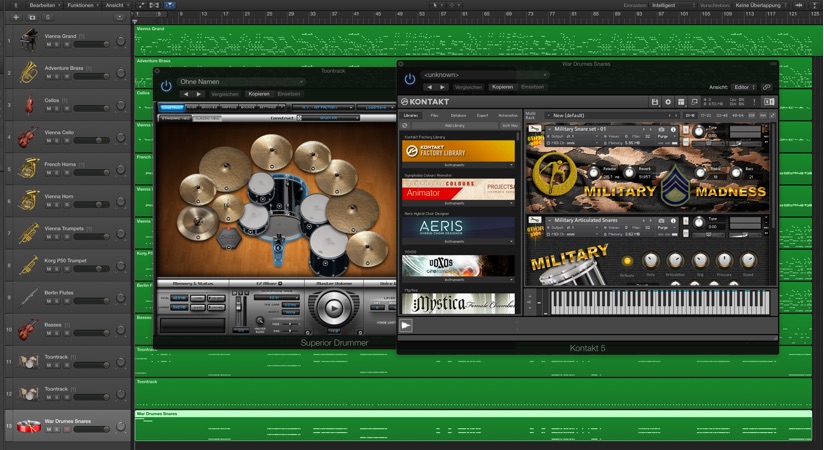The width and height of the screenshot is (824, 450).
Task: Open Kontakt options gear icon
Action: 668,101
